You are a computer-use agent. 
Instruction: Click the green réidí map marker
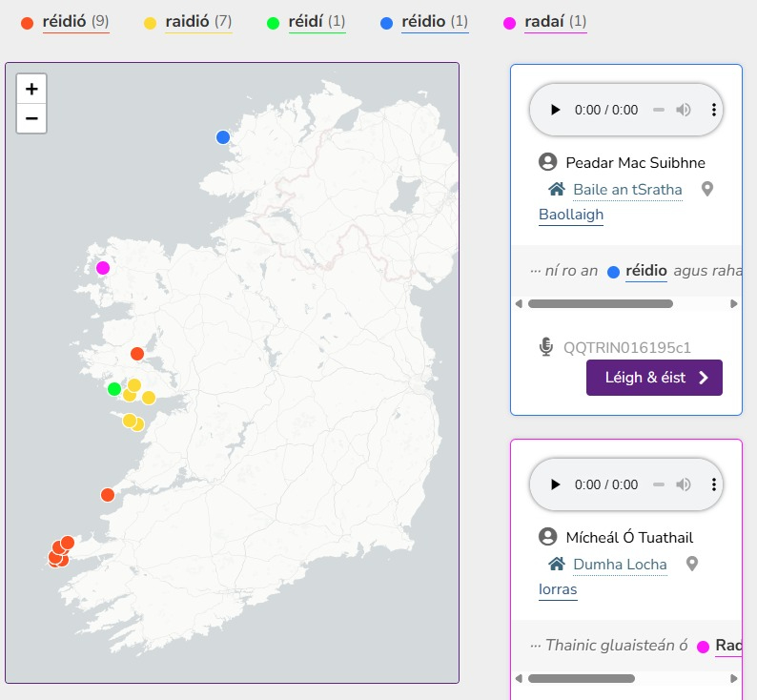coord(114,389)
